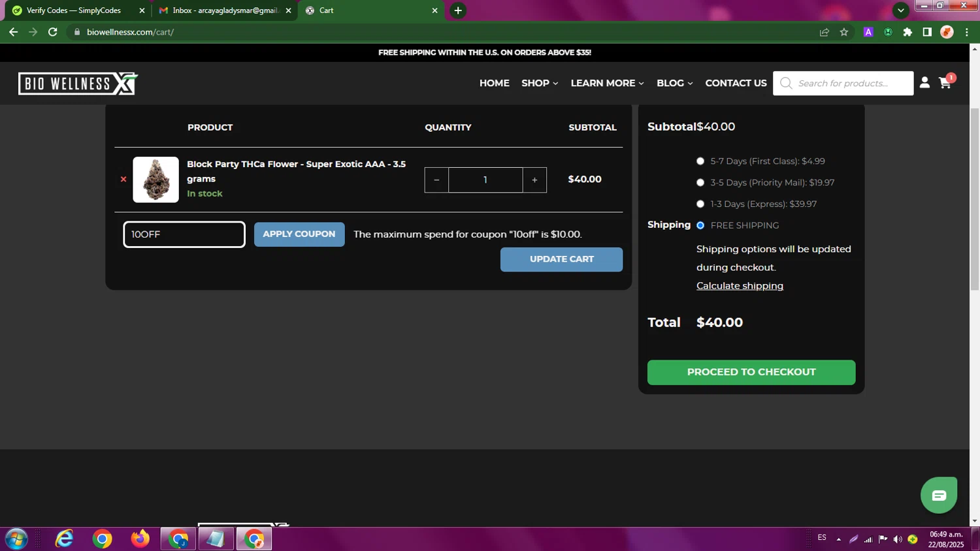Open Block Party THCa Flower product link

[296, 171]
